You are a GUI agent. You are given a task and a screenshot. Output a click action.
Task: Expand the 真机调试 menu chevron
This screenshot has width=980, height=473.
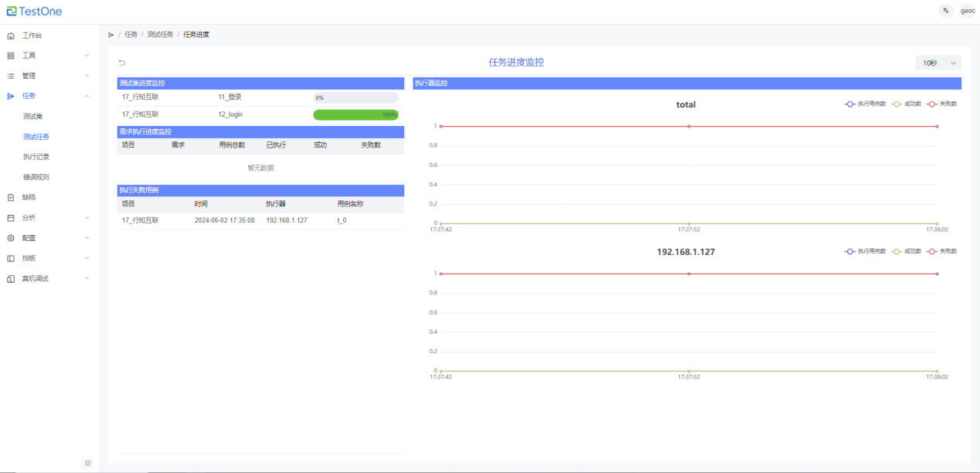87,278
